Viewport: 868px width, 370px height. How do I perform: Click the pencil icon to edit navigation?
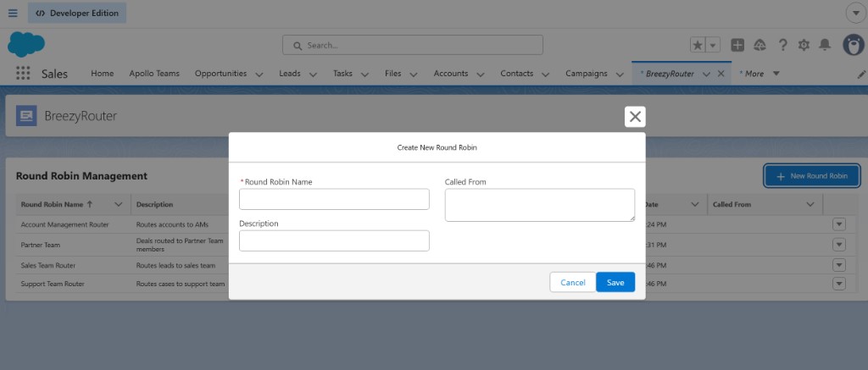click(861, 75)
